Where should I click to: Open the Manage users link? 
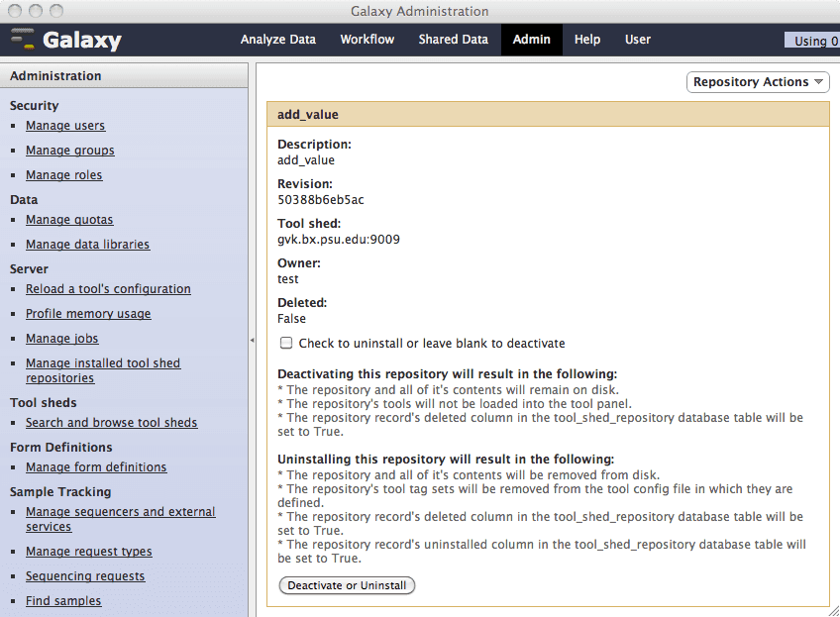click(x=65, y=126)
